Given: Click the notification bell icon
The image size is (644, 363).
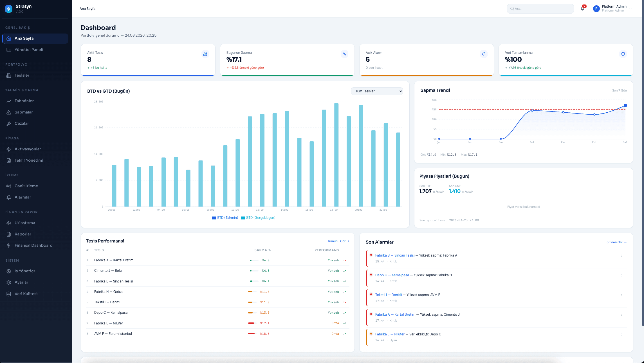Looking at the screenshot, I should click(582, 8).
